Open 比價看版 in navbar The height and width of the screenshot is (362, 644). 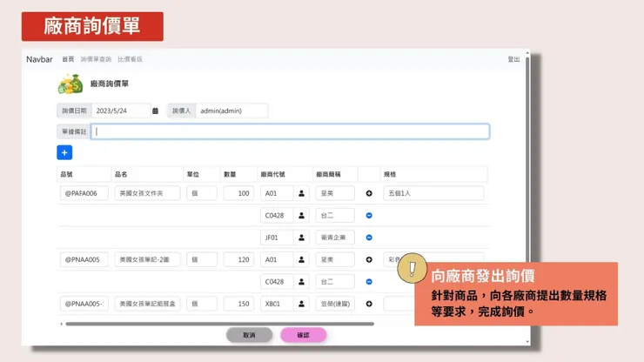pyautogui.click(x=130, y=59)
